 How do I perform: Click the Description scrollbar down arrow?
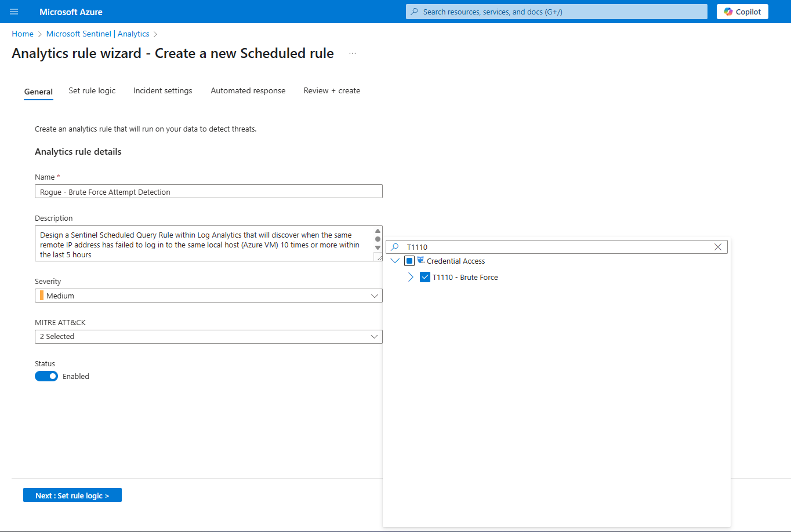378,247
